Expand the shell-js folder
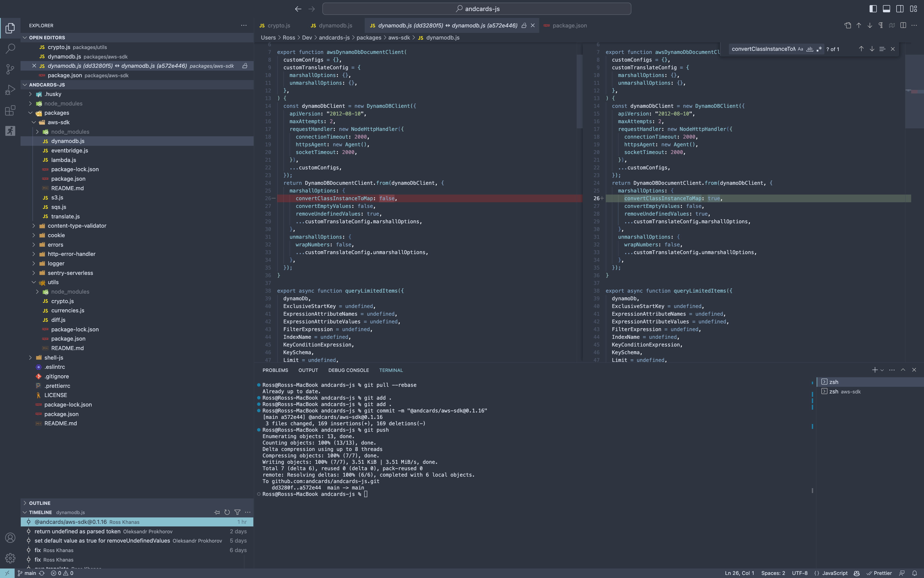Screen dimensions: 924x578 [x=54, y=358]
